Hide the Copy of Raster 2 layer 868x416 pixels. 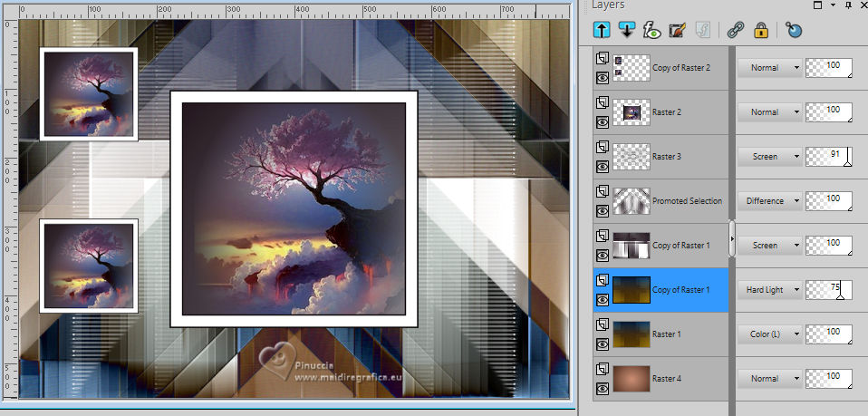click(603, 78)
